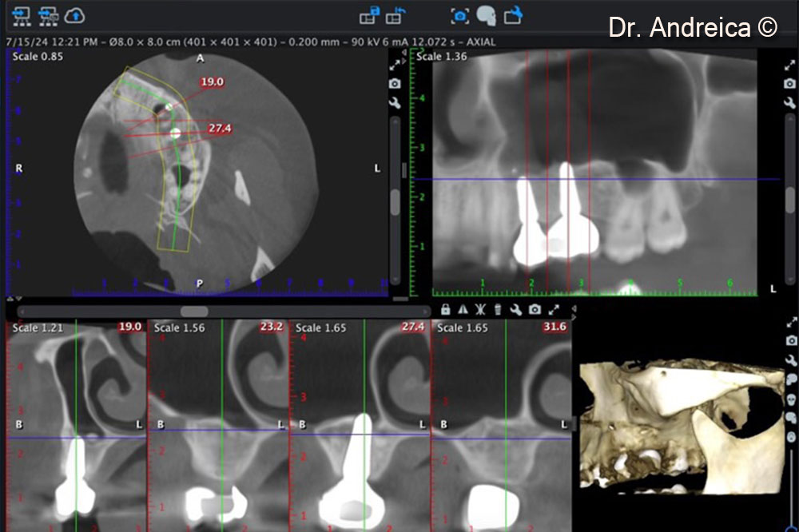This screenshot has height=532, width=799.
Task: Click the cloud upload icon in top toolbar
Action: pyautogui.click(x=75, y=15)
